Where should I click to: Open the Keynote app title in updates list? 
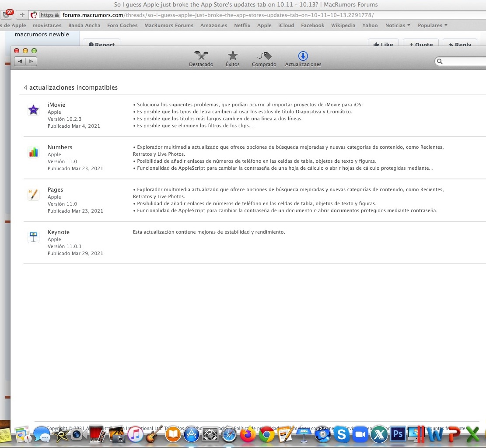(x=59, y=232)
